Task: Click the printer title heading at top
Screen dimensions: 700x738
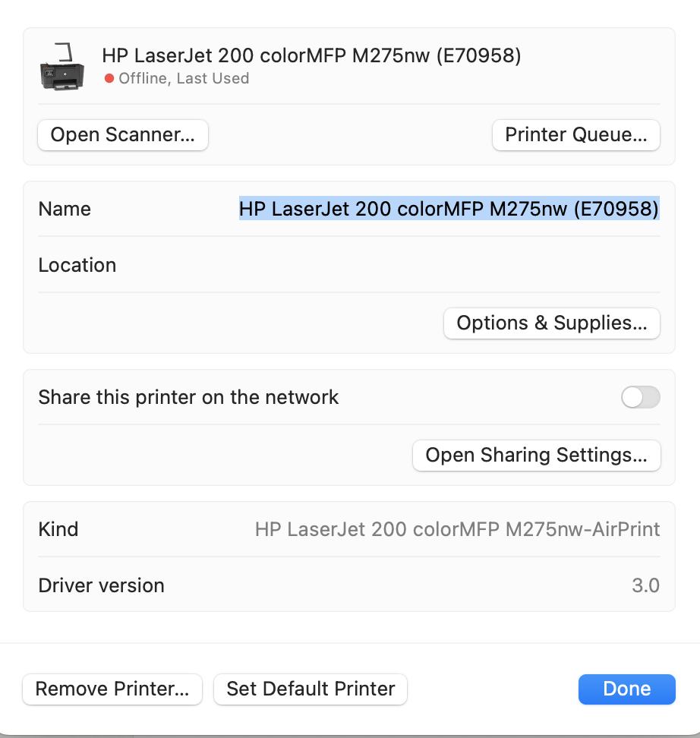Action: [311, 55]
